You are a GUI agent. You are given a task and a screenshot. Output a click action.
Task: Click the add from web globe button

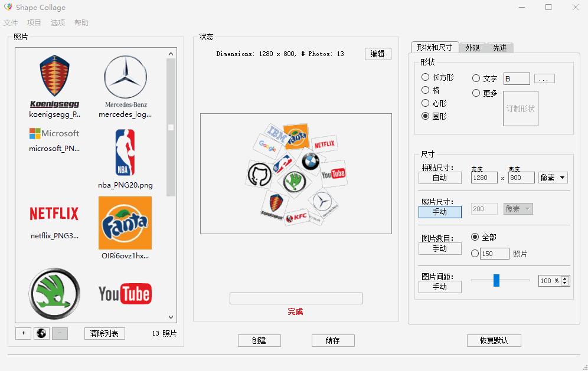pyautogui.click(x=42, y=333)
